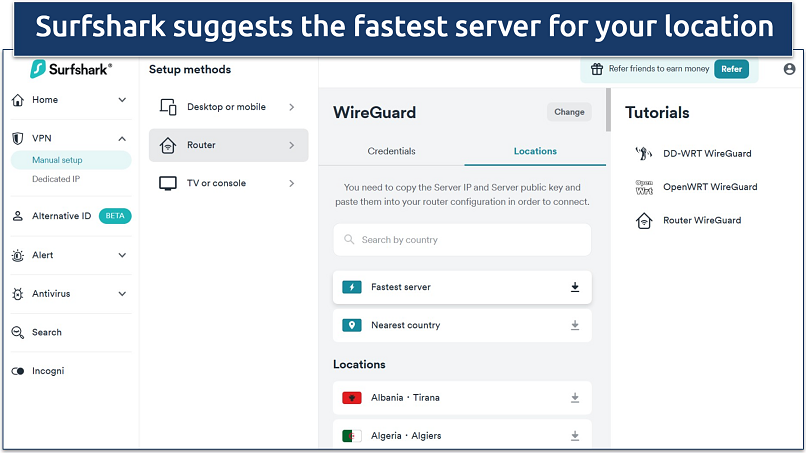
Task: Expand the Alert sidebar section
Action: [x=122, y=255]
